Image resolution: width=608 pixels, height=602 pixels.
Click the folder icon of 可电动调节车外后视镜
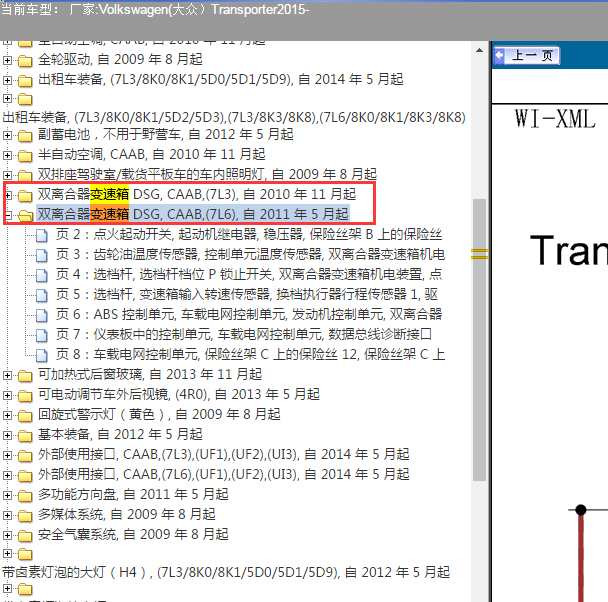point(25,396)
